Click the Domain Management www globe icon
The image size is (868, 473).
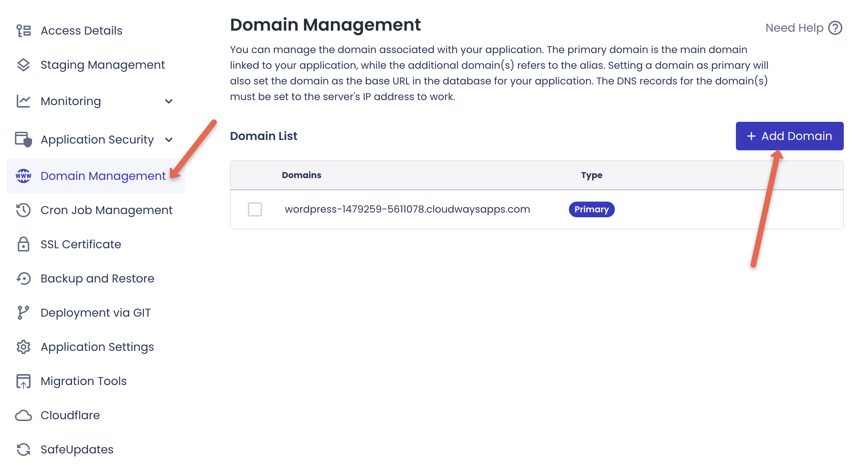click(x=23, y=176)
